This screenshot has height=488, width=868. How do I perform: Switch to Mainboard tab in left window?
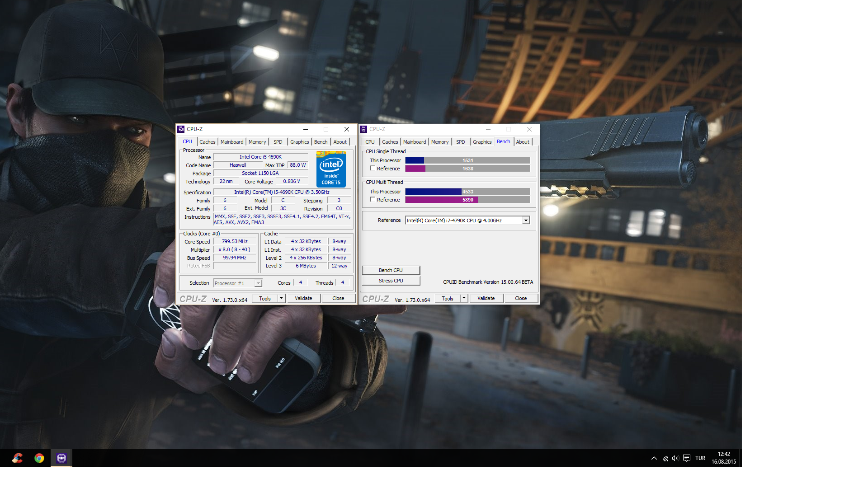click(232, 142)
